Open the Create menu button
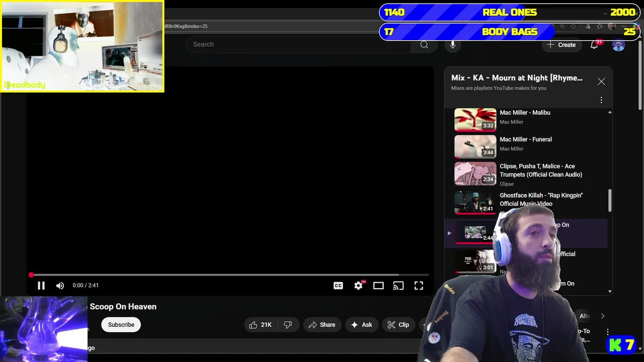644x362 pixels. tap(561, 45)
